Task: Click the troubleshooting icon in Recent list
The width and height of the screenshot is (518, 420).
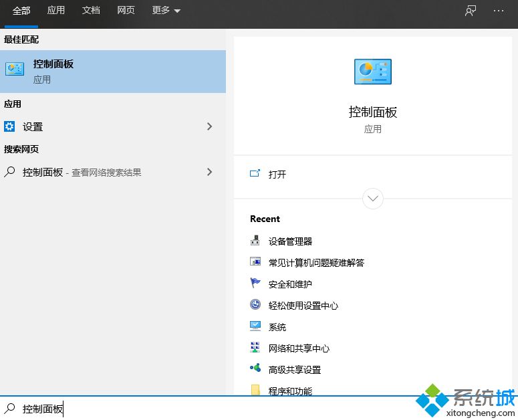Action: (255, 261)
